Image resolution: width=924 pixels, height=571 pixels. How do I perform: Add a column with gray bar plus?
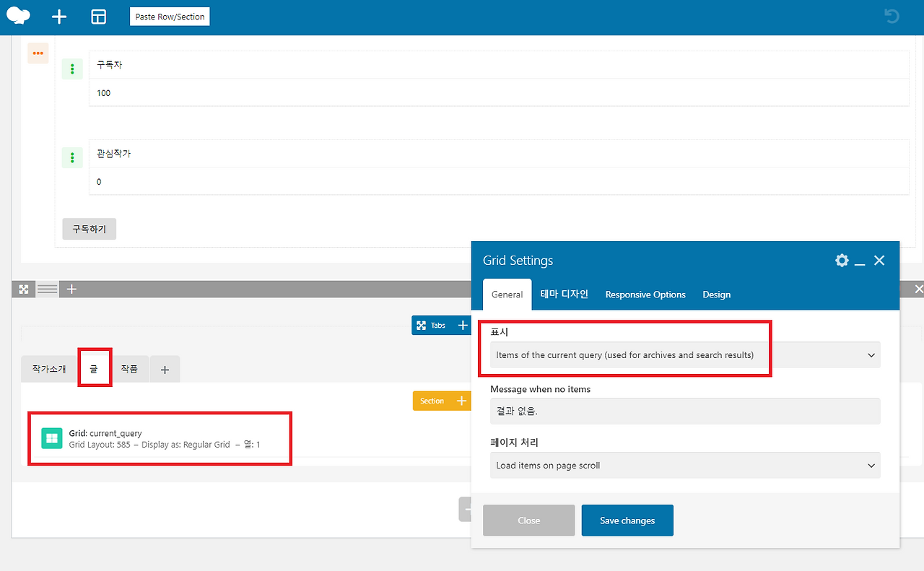click(71, 289)
